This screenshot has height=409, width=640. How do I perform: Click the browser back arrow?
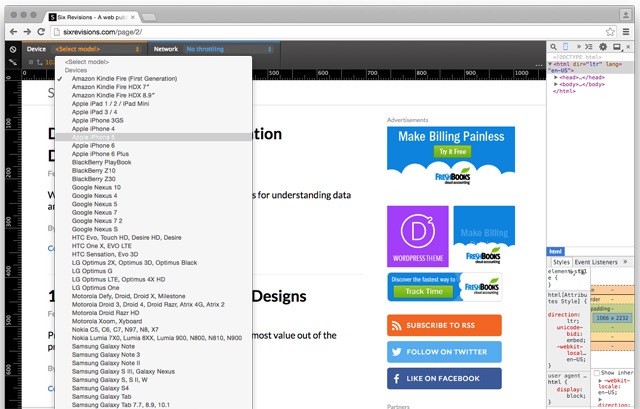[x=13, y=31]
